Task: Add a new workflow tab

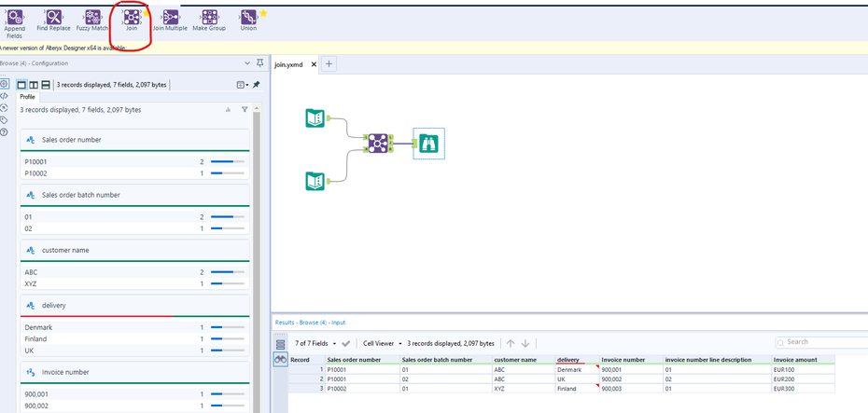Action: click(x=329, y=64)
